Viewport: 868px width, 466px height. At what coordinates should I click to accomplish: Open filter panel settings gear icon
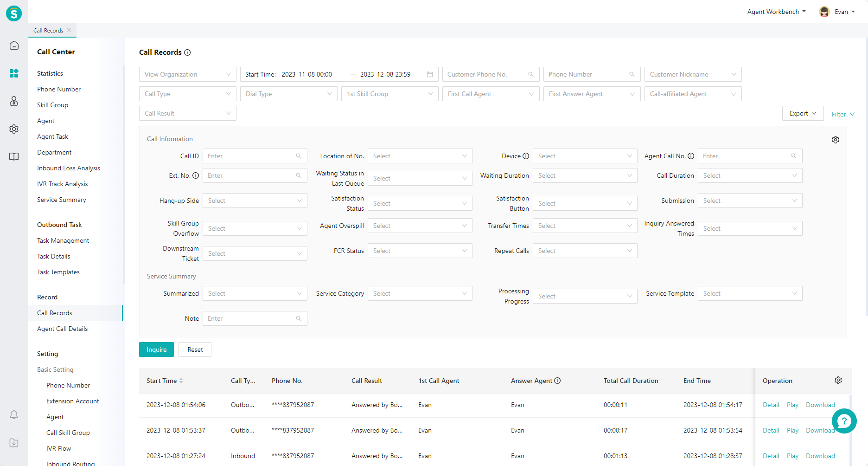836,140
